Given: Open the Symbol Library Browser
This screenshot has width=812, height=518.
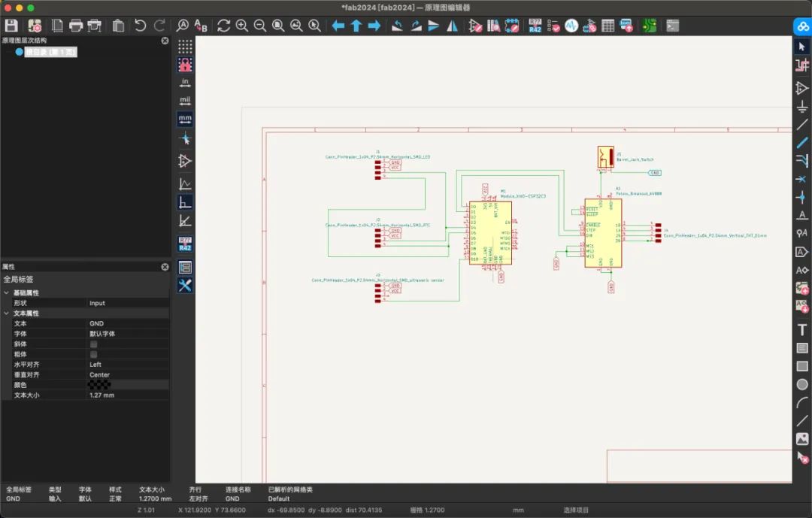Looking at the screenshot, I should click(x=493, y=26).
